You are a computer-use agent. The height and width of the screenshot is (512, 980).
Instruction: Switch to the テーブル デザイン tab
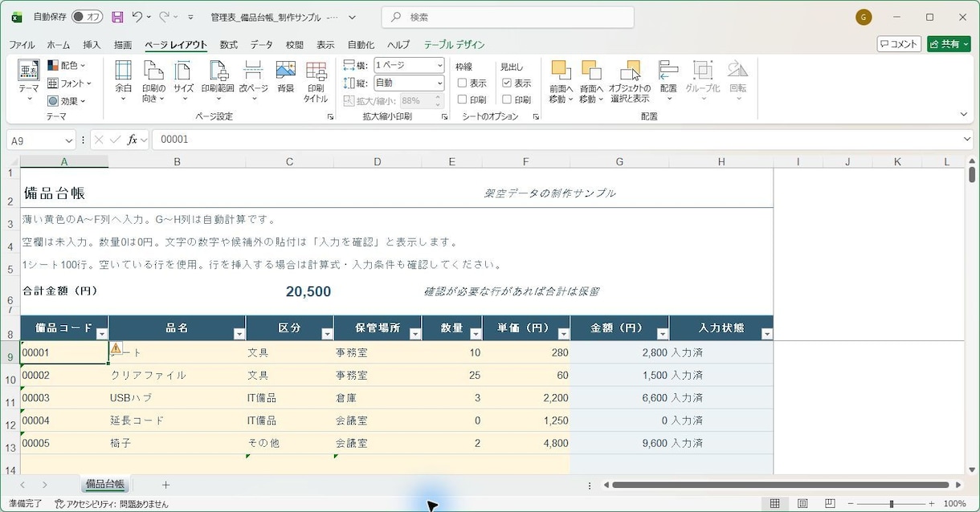click(455, 45)
